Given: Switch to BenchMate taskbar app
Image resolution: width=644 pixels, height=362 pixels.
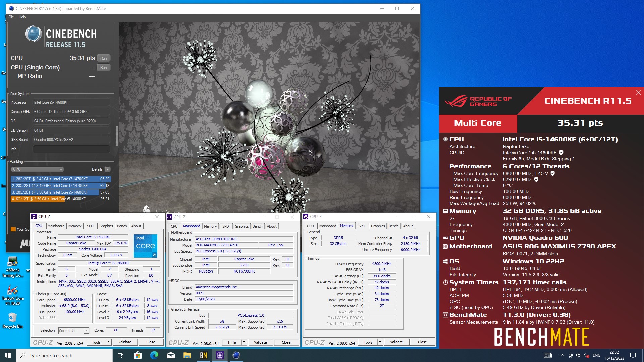Looking at the screenshot, I should [x=203, y=355].
